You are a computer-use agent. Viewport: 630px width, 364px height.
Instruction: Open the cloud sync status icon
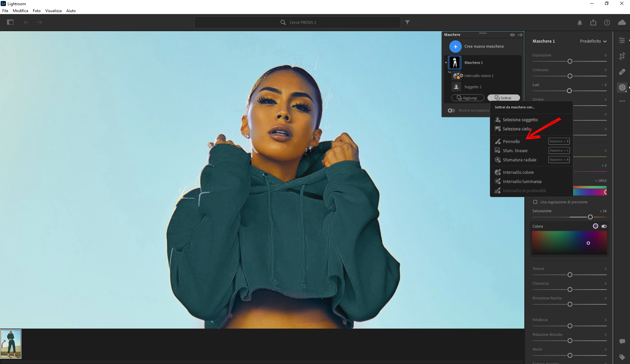(x=621, y=23)
